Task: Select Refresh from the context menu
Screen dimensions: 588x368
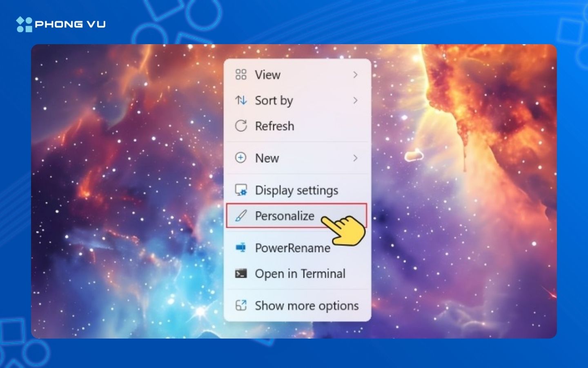Action: pos(274,126)
